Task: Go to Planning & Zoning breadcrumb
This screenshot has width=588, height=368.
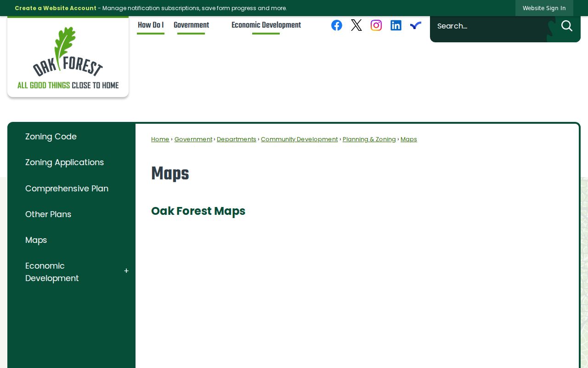Action: pos(369,139)
